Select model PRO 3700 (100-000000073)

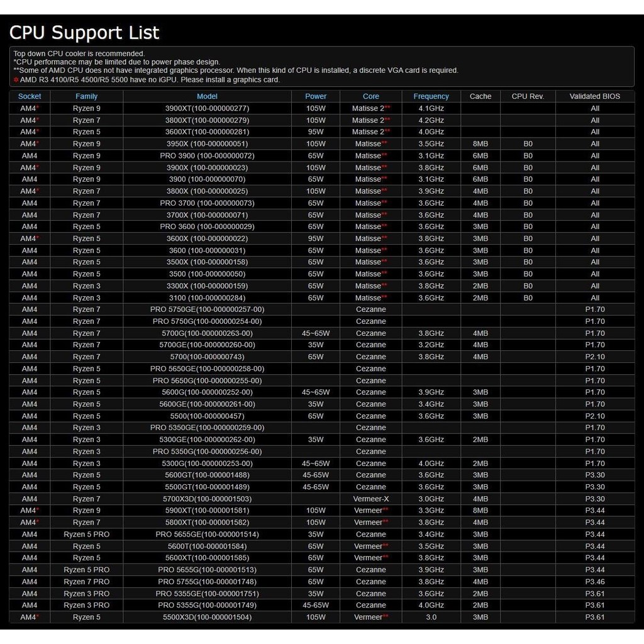207,203
